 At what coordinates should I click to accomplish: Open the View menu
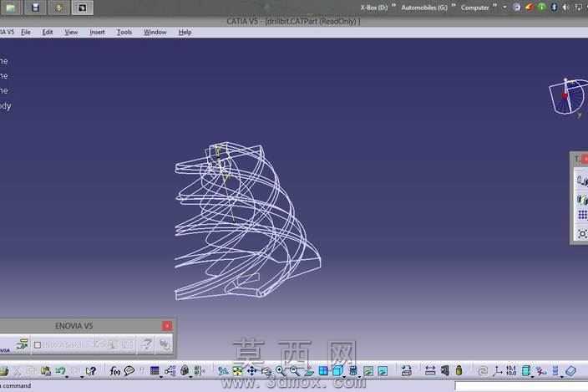[71, 33]
